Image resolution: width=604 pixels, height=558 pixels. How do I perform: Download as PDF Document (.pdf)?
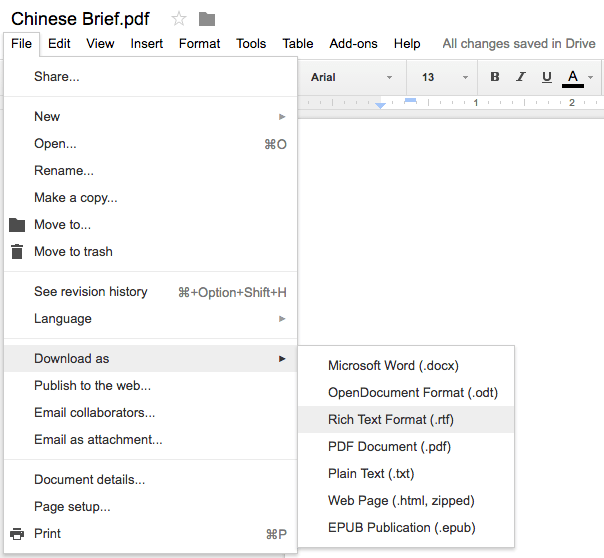tap(386, 447)
